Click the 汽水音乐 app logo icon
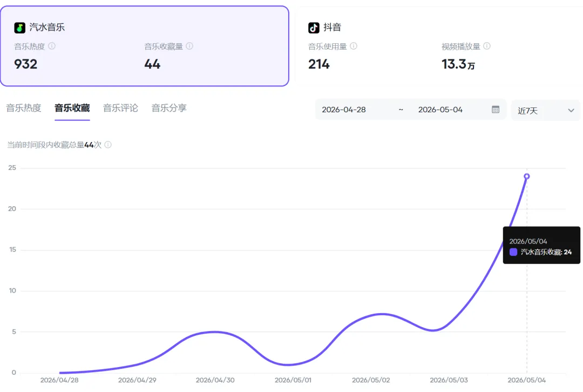Screen dimensions: 583x392 coord(20,28)
